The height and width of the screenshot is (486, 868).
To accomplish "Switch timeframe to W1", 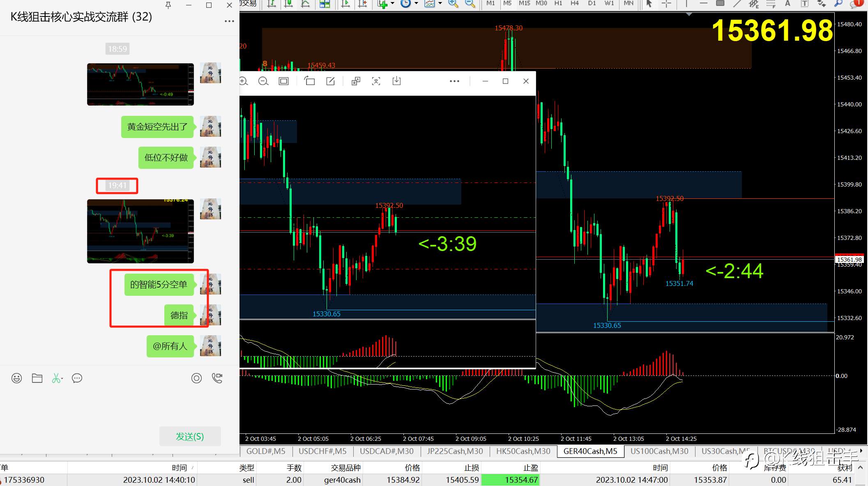I will [x=609, y=3].
